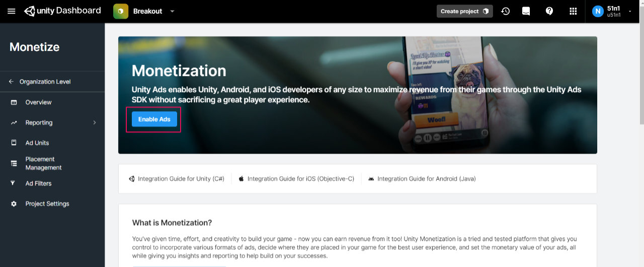This screenshot has width=644, height=267.
Task: Open the help question mark icon
Action: pyautogui.click(x=549, y=11)
